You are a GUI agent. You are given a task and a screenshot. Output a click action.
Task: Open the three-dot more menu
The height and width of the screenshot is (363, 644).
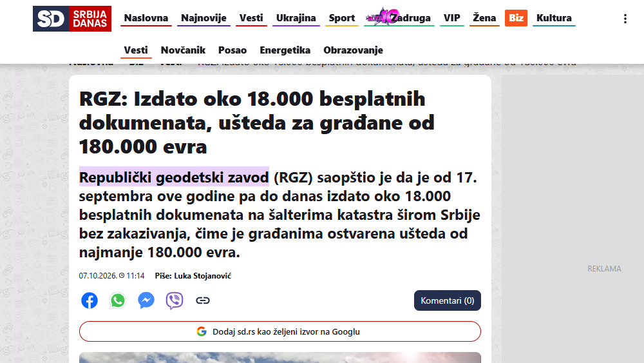[625, 19]
